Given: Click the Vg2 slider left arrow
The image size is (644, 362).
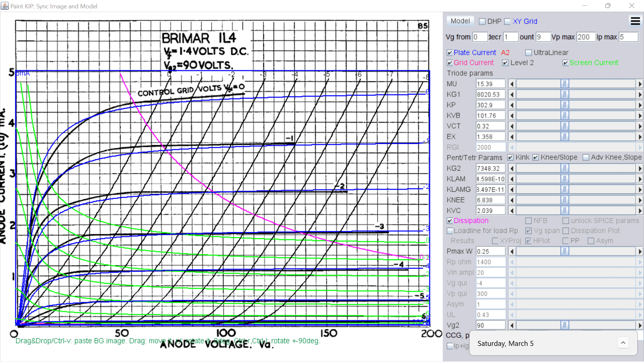Looking at the screenshot, I should [512, 325].
